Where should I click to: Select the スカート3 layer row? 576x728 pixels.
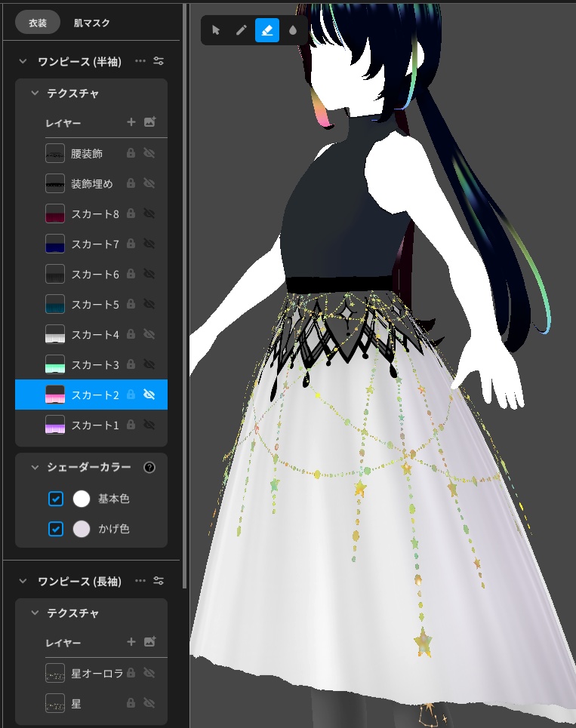(x=91, y=364)
